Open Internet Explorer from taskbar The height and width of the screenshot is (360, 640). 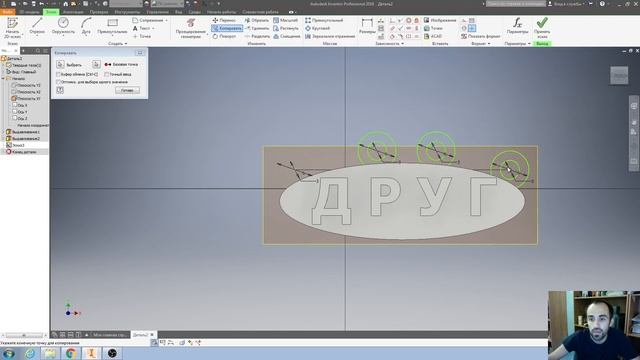29,353
